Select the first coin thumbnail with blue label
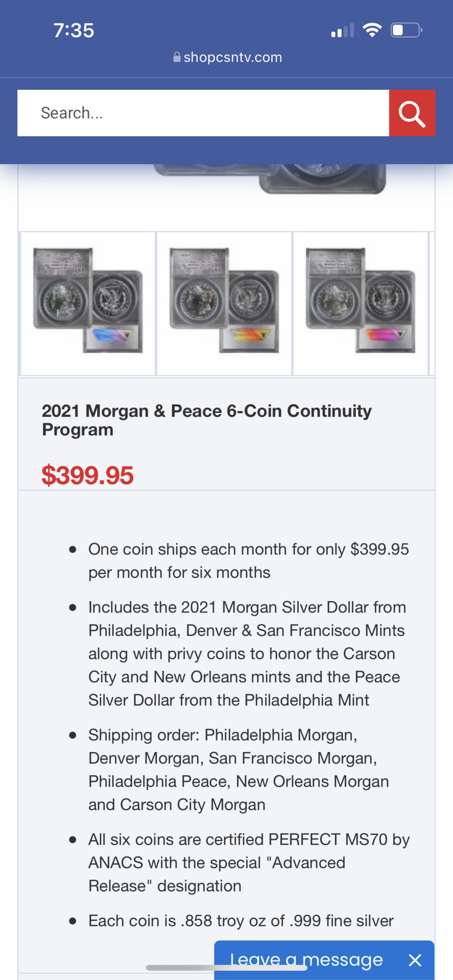Viewport: 453px width, 980px height. tap(88, 303)
